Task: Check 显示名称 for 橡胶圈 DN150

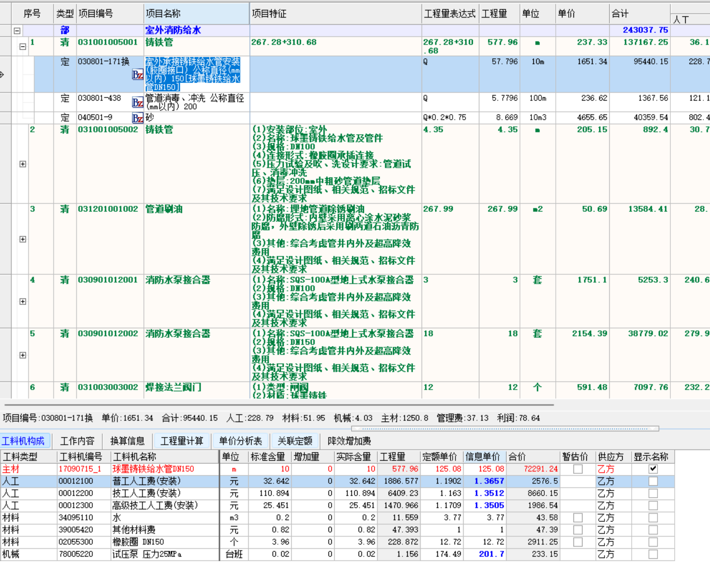Action: click(x=653, y=542)
